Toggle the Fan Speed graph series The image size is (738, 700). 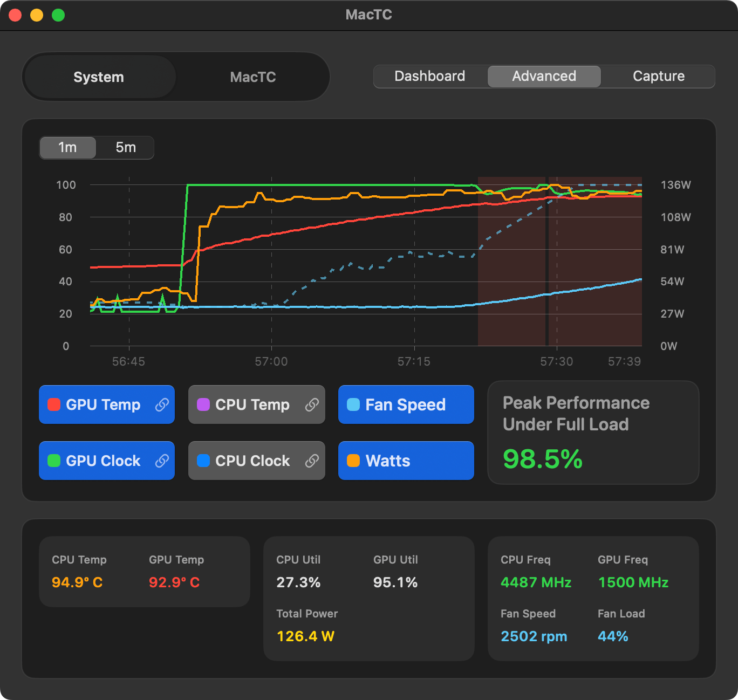[406, 405]
